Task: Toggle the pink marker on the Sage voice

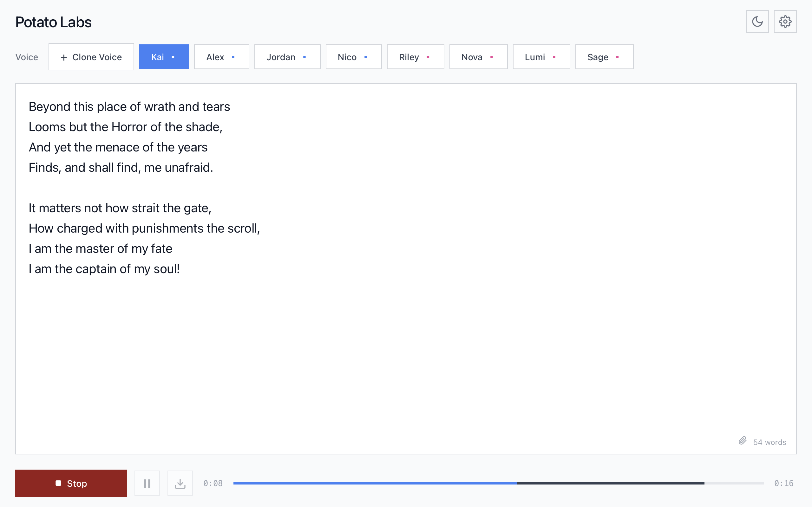Action: tap(618, 57)
